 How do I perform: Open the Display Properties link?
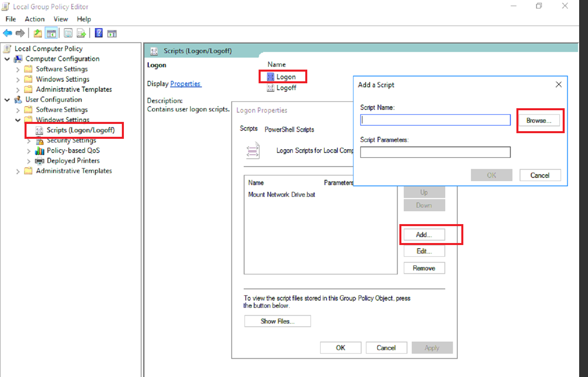(x=185, y=84)
